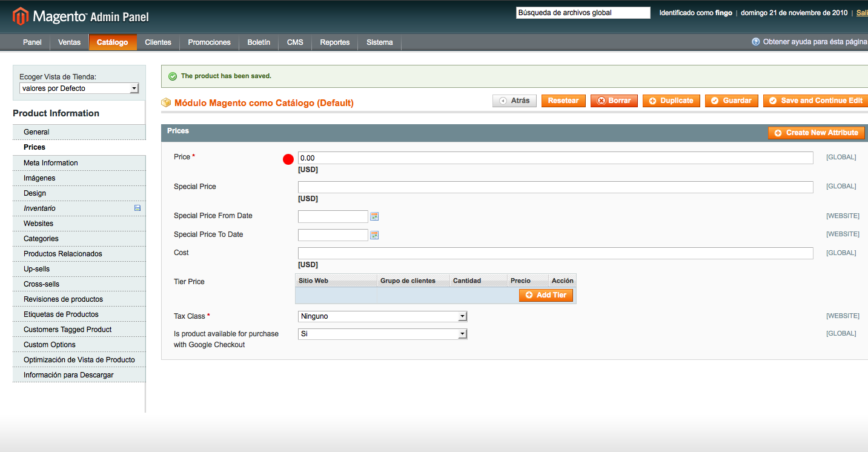The height and width of the screenshot is (452, 868).
Task: Open the store view selector dropdown
Action: pos(79,88)
